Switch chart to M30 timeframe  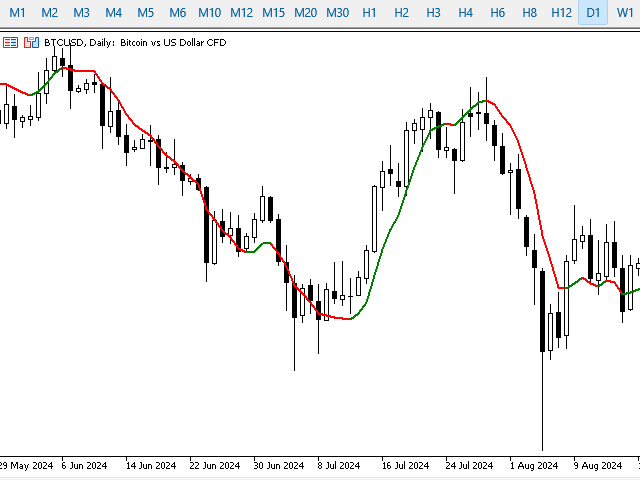pyautogui.click(x=338, y=13)
